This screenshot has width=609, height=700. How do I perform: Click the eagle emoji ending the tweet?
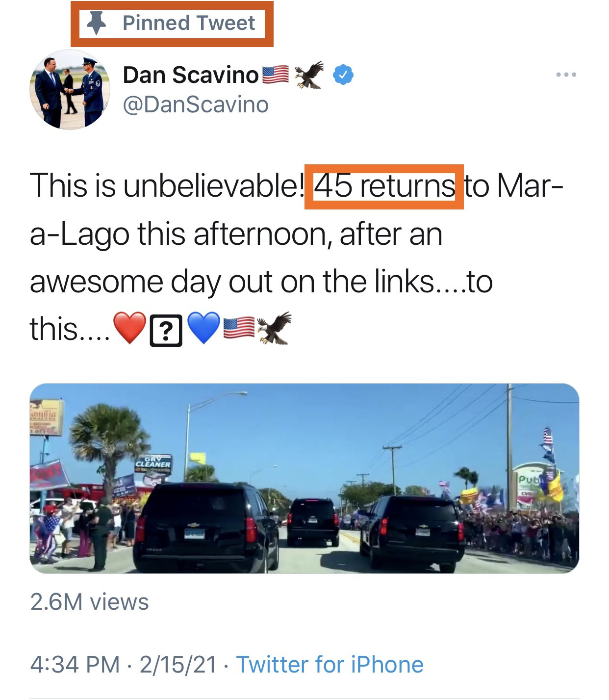click(275, 327)
